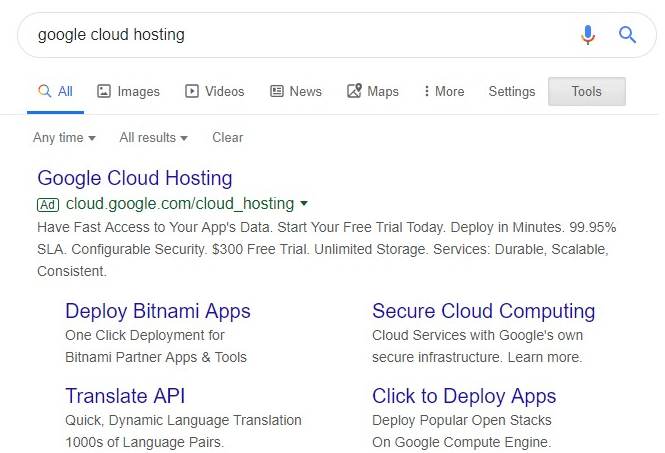
Task: Visit the Click to Deploy Apps link
Action: pos(464,395)
